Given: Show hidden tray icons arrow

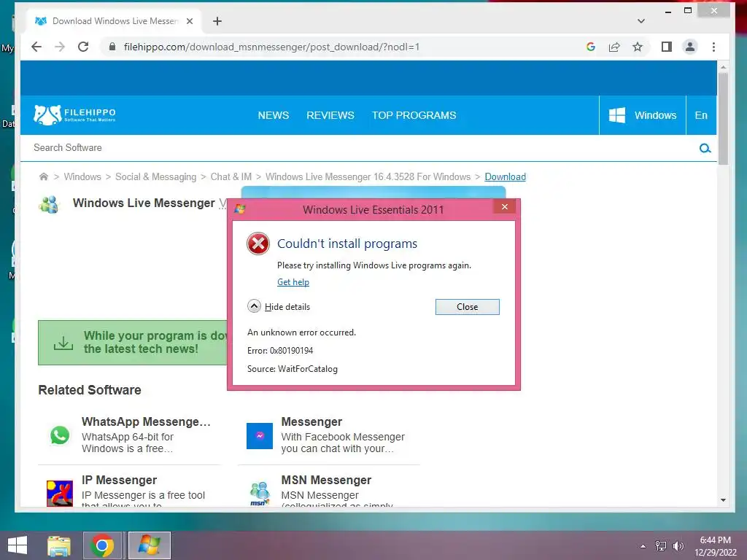Looking at the screenshot, I should click(643, 546).
